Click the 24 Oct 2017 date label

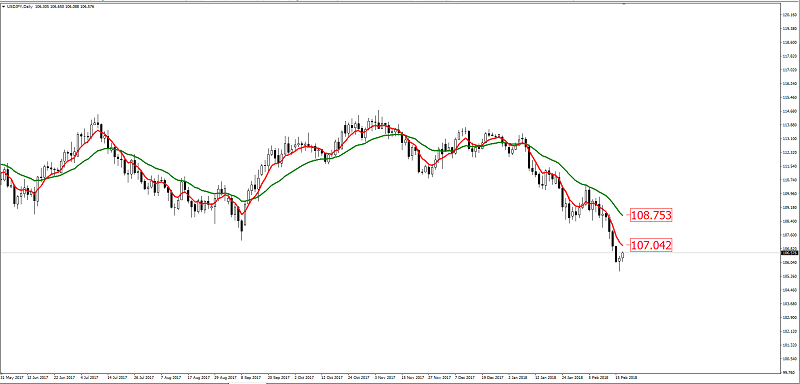point(359,377)
